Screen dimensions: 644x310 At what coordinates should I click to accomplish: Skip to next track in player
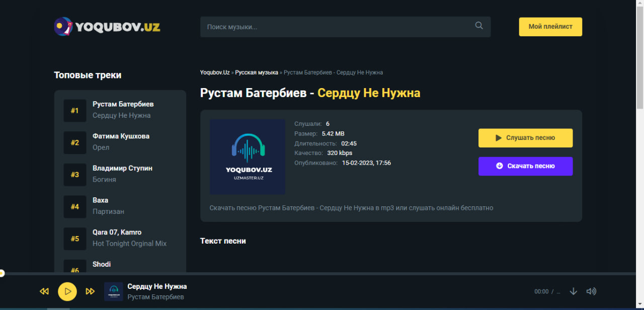click(x=90, y=291)
